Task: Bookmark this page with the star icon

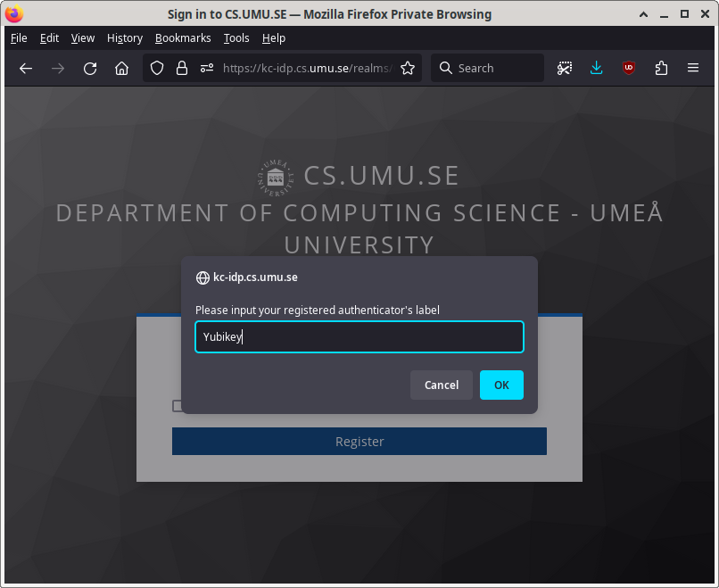Action: (408, 69)
